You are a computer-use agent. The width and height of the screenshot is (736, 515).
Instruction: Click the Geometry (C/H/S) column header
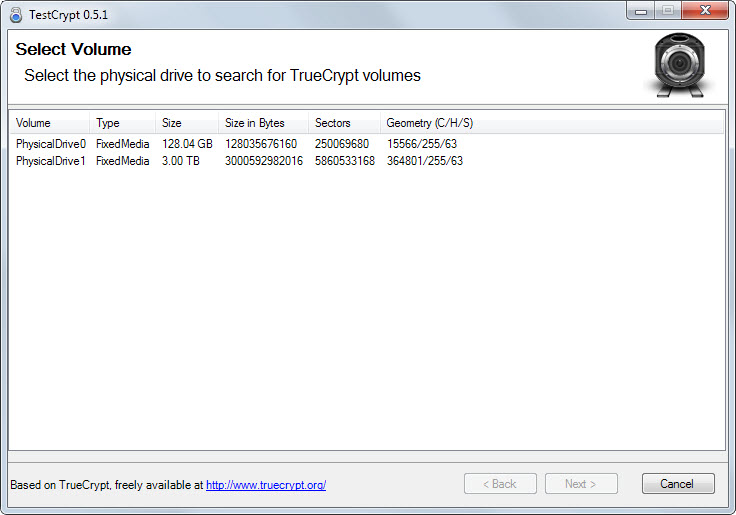(x=429, y=123)
